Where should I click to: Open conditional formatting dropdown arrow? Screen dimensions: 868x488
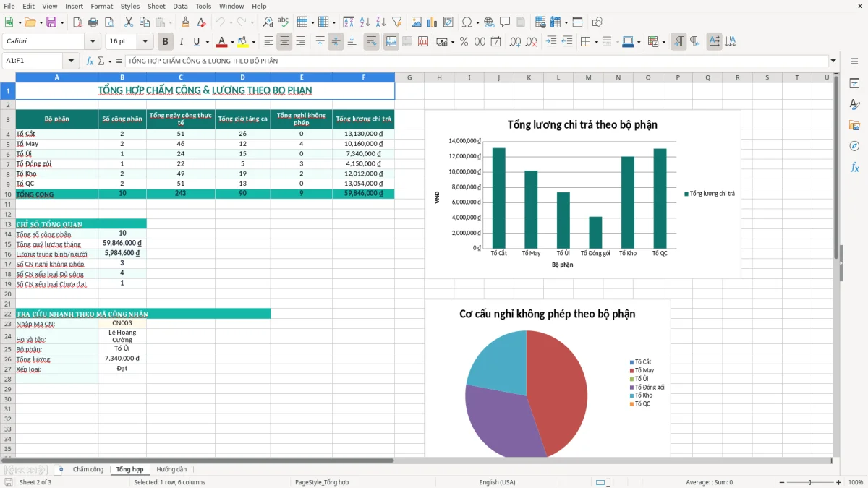tap(664, 42)
